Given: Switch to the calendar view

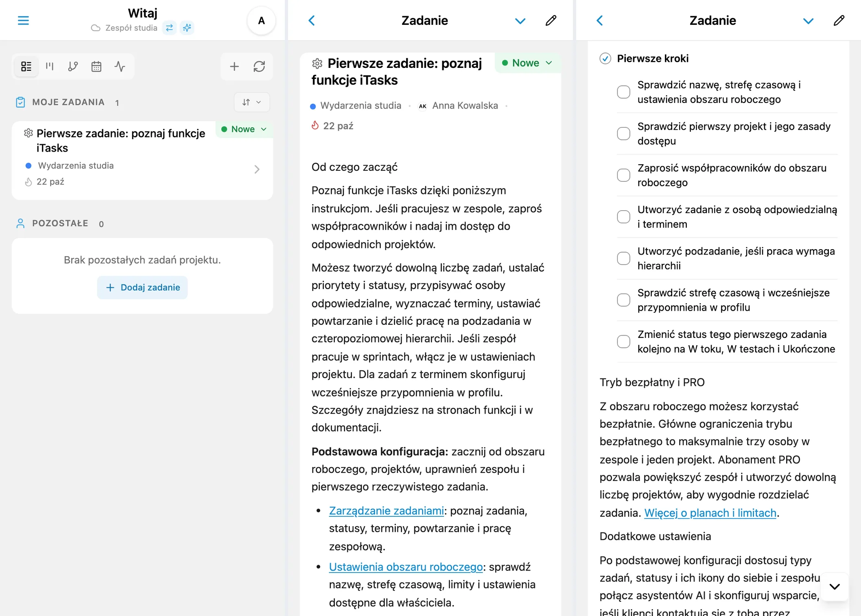Looking at the screenshot, I should (x=96, y=66).
